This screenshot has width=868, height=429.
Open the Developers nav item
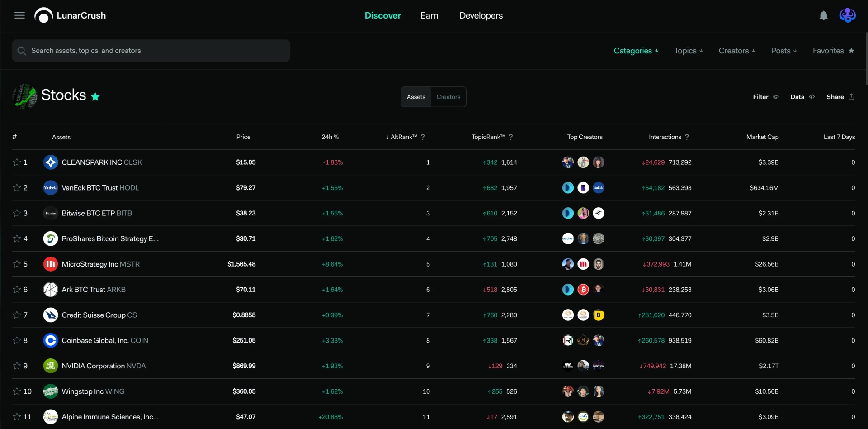(481, 15)
